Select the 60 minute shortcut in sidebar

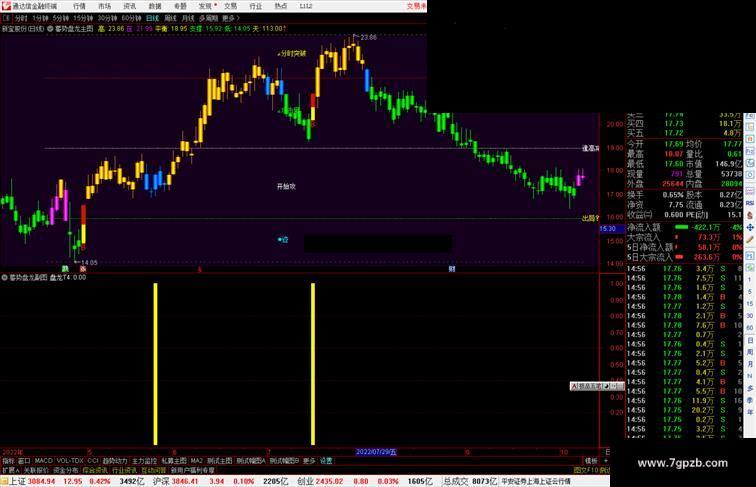pos(750,328)
